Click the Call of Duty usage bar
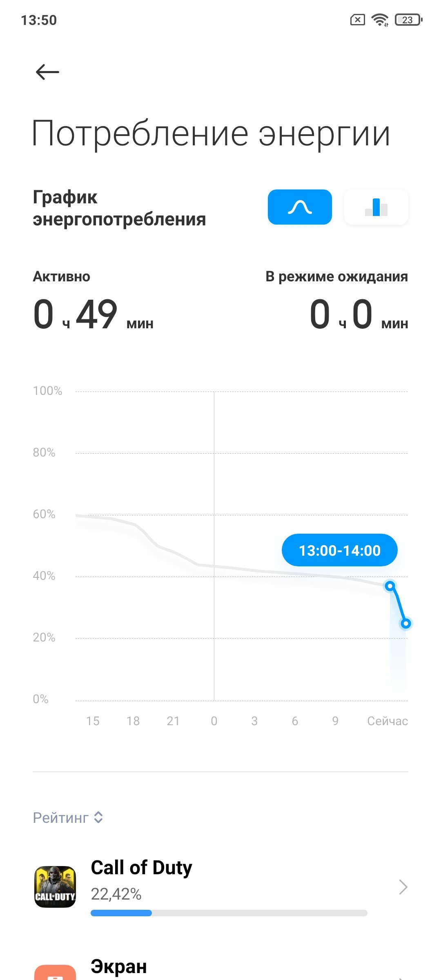Screen dimensions: 441x980 click(229, 913)
